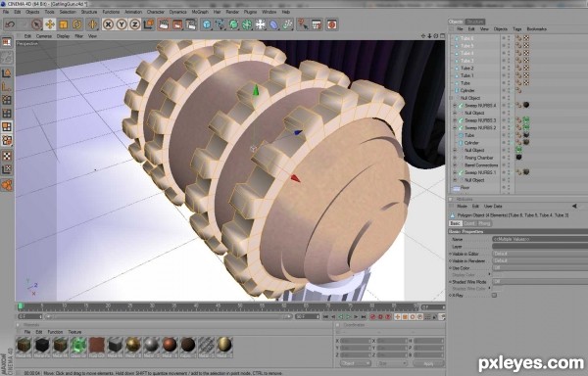Expand the Barrel Connections group

[455, 165]
